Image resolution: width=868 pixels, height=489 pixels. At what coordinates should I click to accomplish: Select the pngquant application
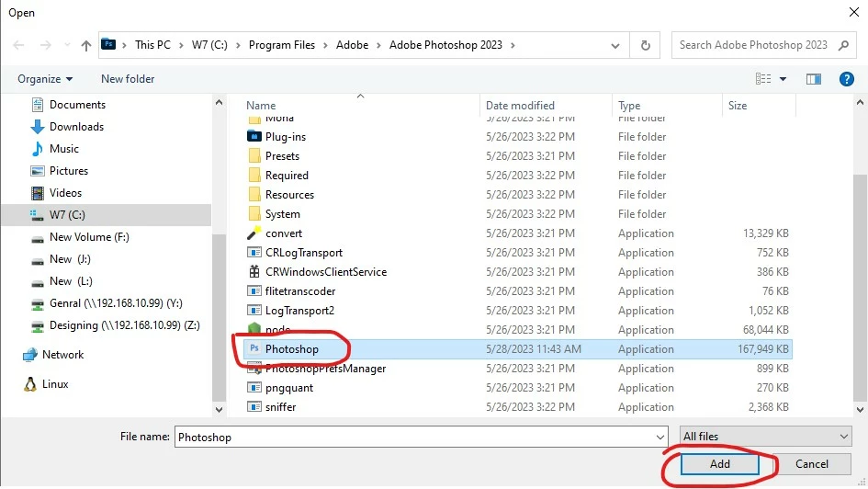[289, 388]
